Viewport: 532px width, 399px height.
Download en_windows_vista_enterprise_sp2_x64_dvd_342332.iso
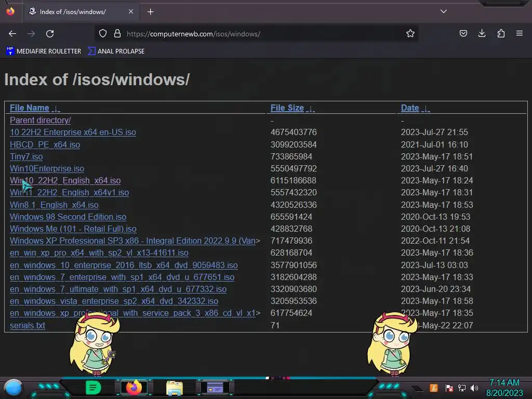tap(114, 301)
